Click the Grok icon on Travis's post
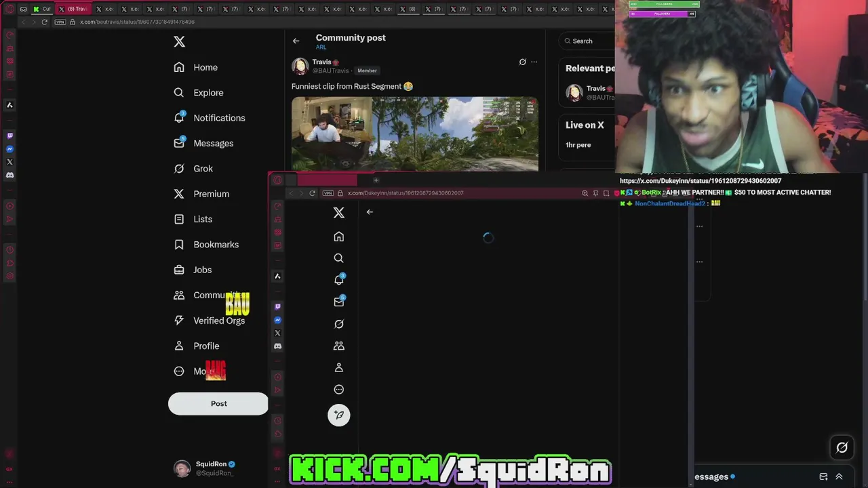The image size is (868, 488). 522,62
